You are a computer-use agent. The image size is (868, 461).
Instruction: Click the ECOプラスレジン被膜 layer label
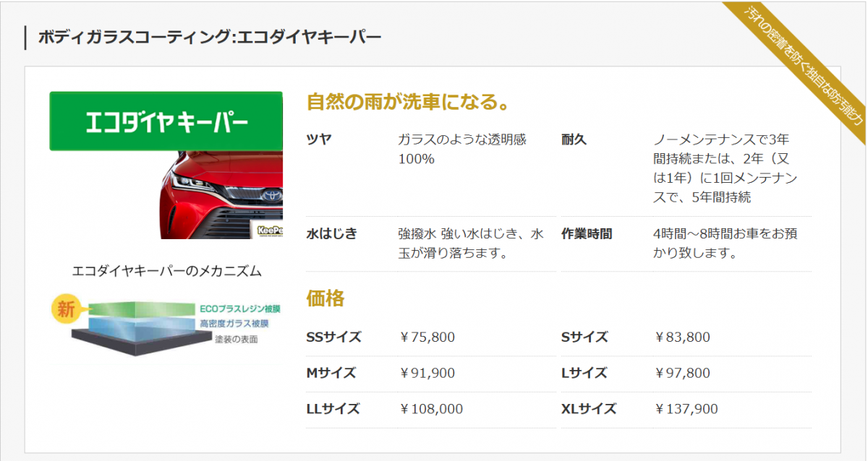[x=239, y=309]
